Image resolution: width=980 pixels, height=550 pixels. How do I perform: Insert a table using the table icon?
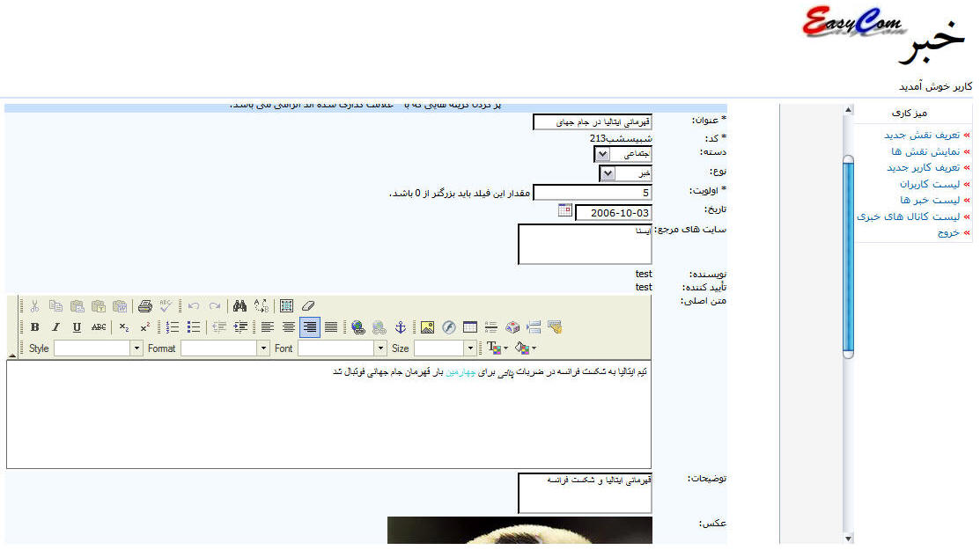pos(470,327)
